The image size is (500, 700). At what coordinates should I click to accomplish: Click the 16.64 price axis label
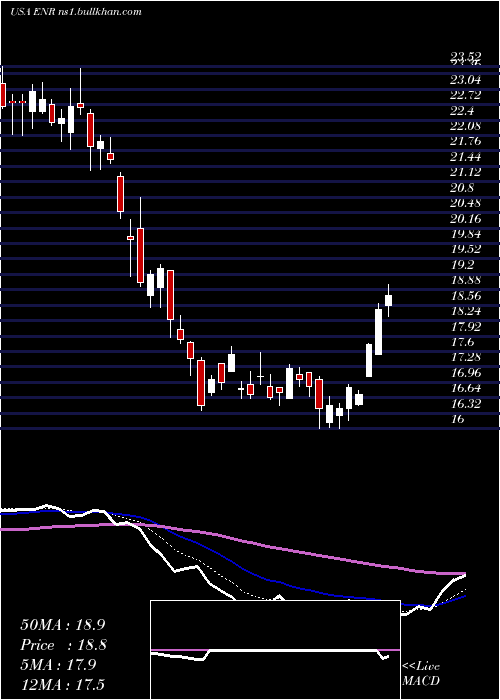click(466, 388)
